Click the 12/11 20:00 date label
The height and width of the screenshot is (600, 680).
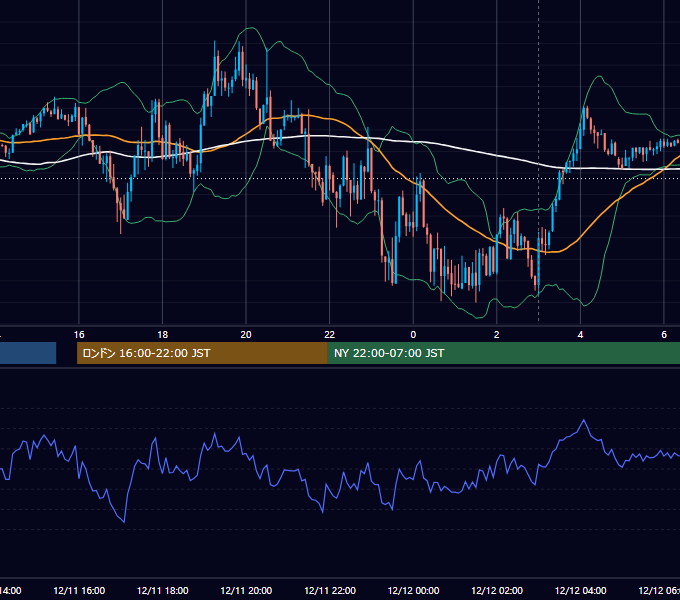pos(246,590)
